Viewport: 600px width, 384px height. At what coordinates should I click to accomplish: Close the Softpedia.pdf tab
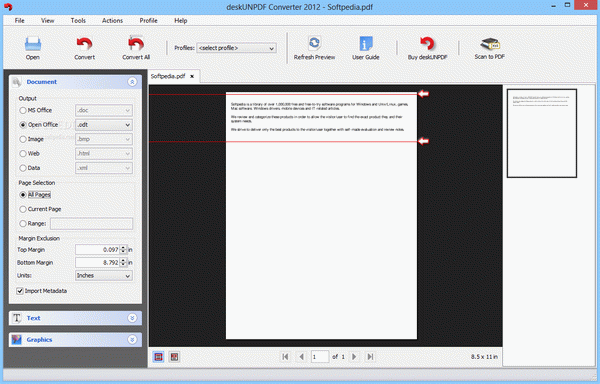pos(192,76)
